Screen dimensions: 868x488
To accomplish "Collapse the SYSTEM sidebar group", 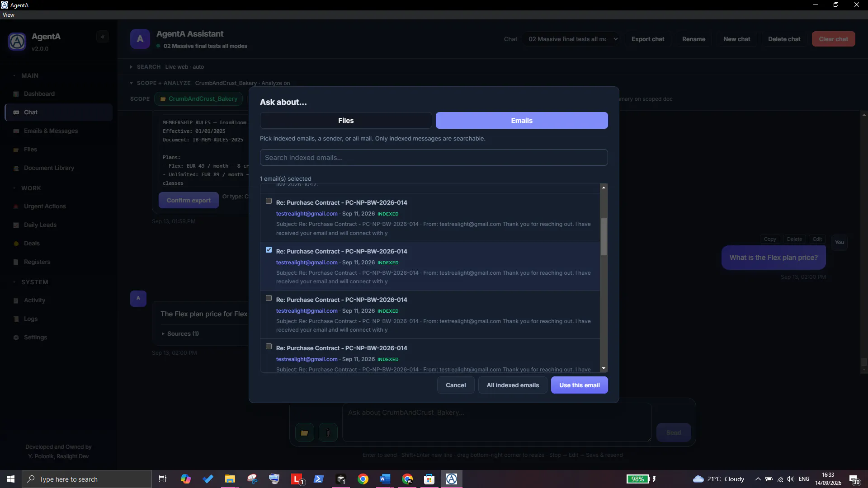I will [14, 282].
